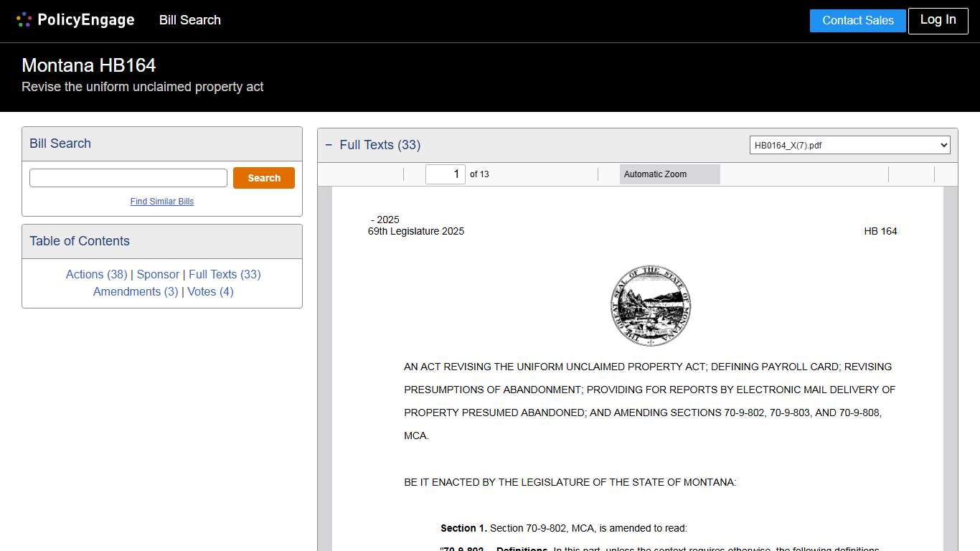Open the HB0164_X(7).pdf document selector
The height and width of the screenshot is (551, 980).
tap(849, 144)
